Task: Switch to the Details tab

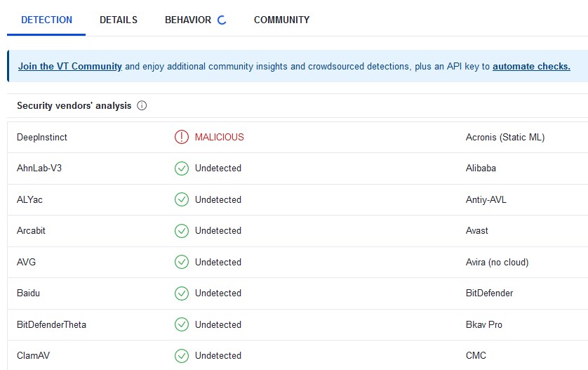Action: pos(119,20)
